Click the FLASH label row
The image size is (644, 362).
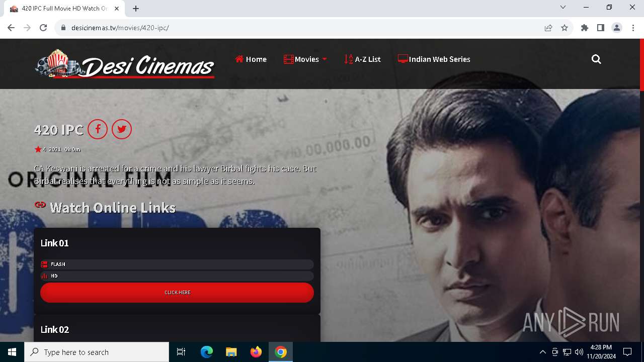pyautogui.click(x=177, y=264)
